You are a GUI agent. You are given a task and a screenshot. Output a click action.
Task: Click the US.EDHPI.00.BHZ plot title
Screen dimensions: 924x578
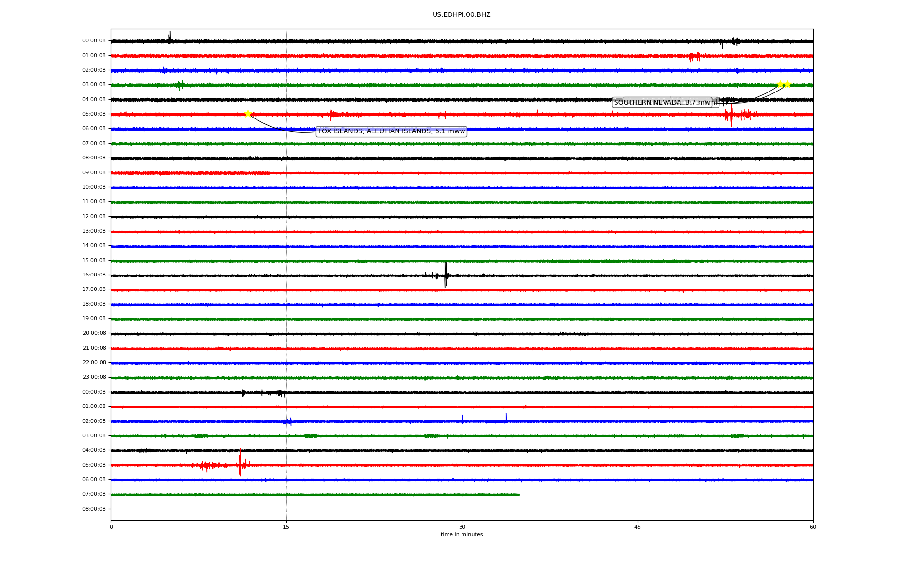point(462,15)
